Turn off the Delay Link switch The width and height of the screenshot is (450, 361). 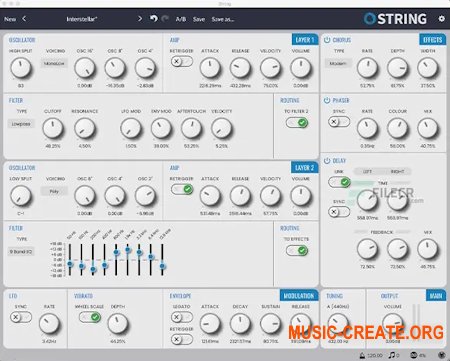pos(339,182)
